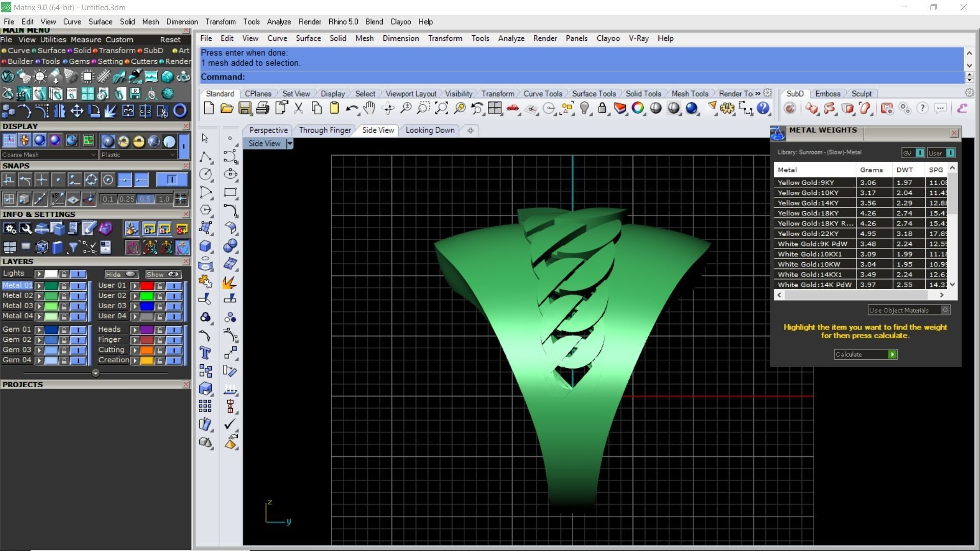Click the light bulb Hide icon
Screen dimensions: 980x551
(584, 108)
